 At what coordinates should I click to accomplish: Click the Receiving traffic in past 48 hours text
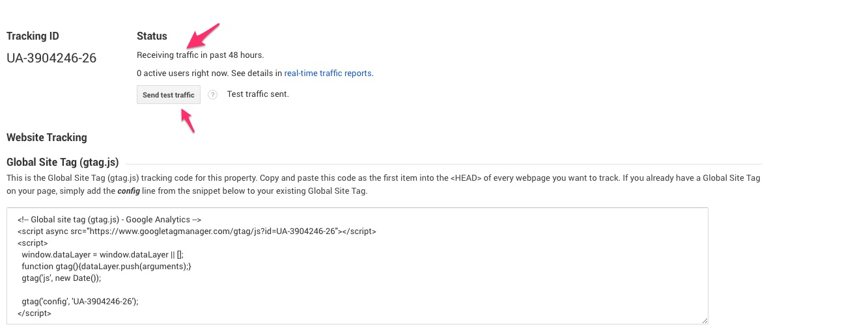(x=201, y=55)
